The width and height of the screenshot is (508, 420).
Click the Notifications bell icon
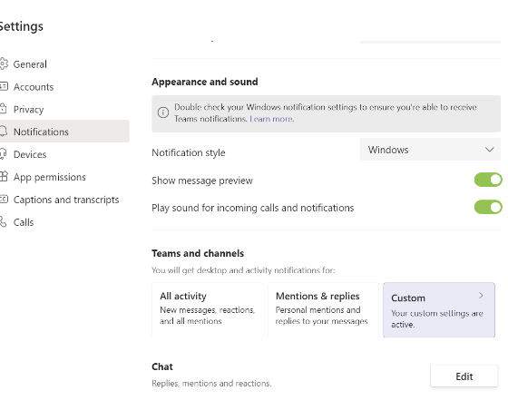pyautogui.click(x=4, y=132)
